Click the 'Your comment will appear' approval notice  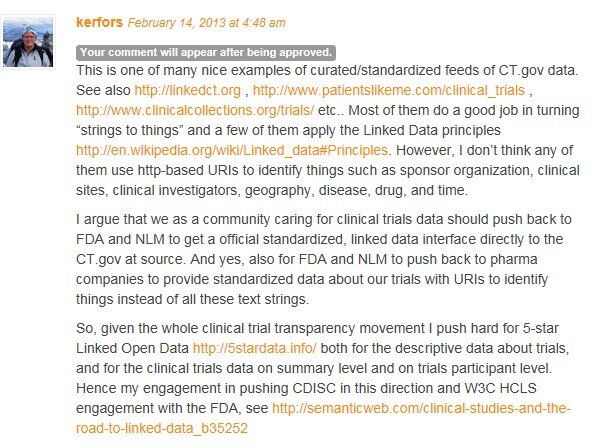(206, 53)
